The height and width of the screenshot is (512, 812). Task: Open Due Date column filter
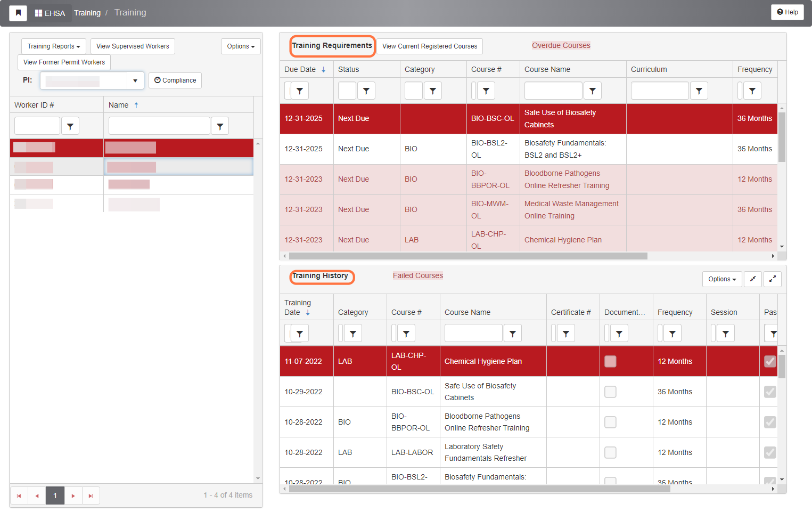coord(300,91)
